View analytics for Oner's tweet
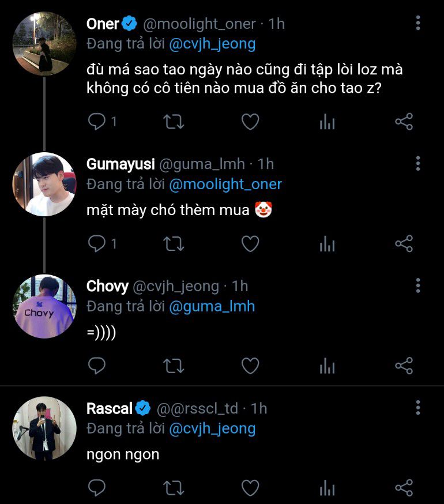 [327, 122]
